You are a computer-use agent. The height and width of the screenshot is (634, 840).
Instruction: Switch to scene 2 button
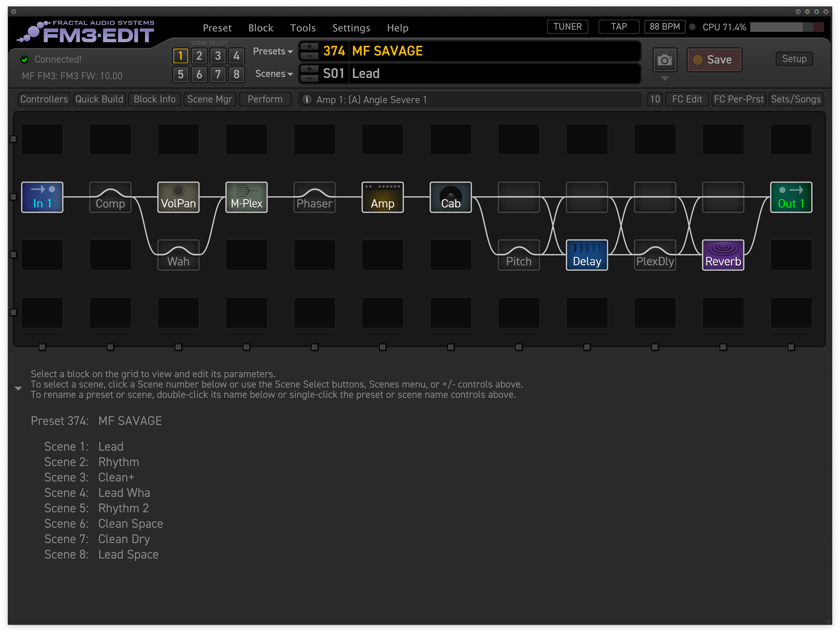pos(199,56)
